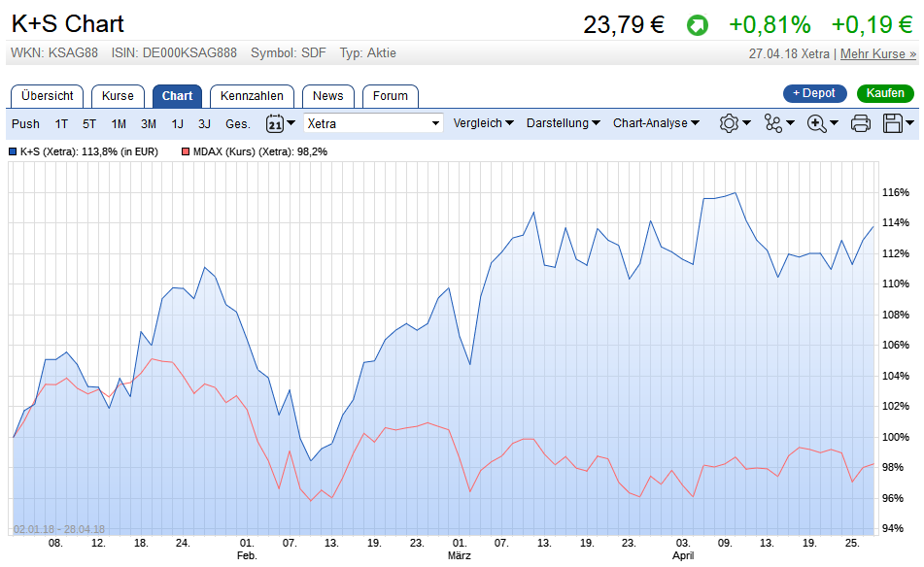Image resolution: width=924 pixels, height=567 pixels.
Task: Click the 02.01.18 - 28.04.18 date range label
Action: click(x=59, y=529)
